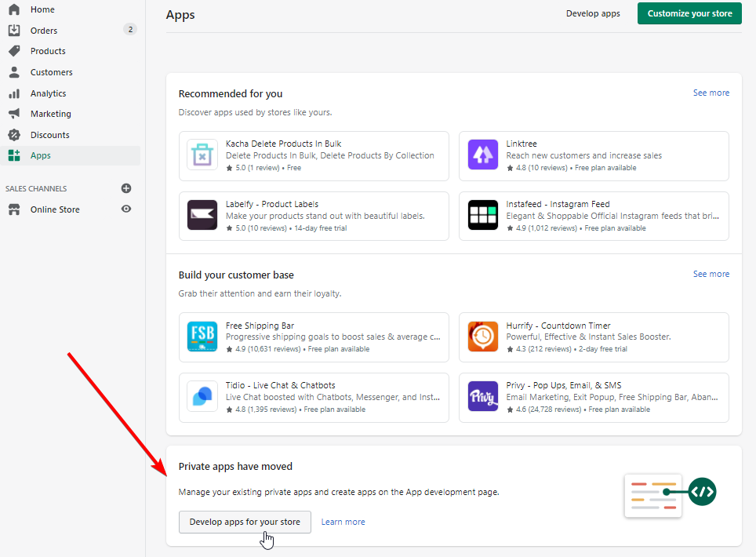Open Orders in the sidebar menu
756x557 pixels.
click(x=44, y=31)
